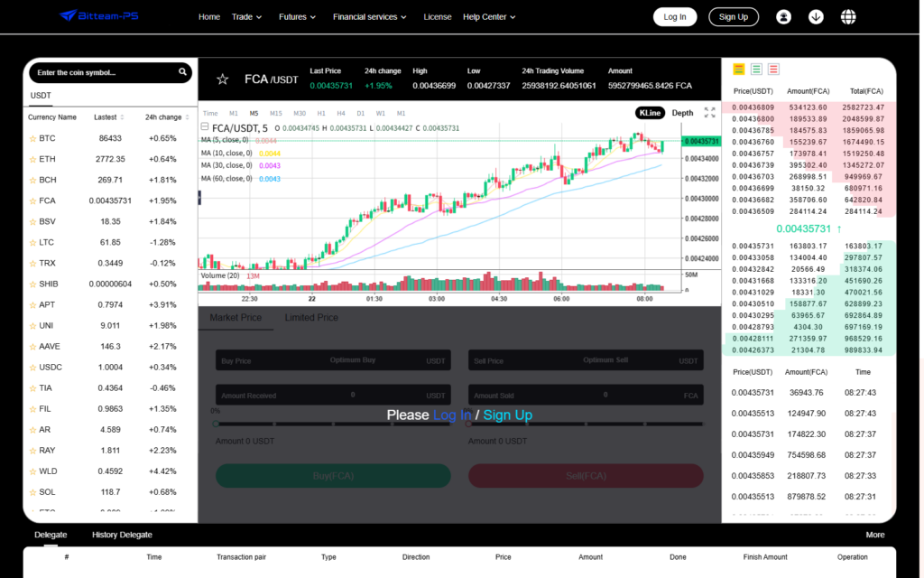This screenshot has width=924, height=578.
Task: Open the user profile icon
Action: [x=783, y=17]
